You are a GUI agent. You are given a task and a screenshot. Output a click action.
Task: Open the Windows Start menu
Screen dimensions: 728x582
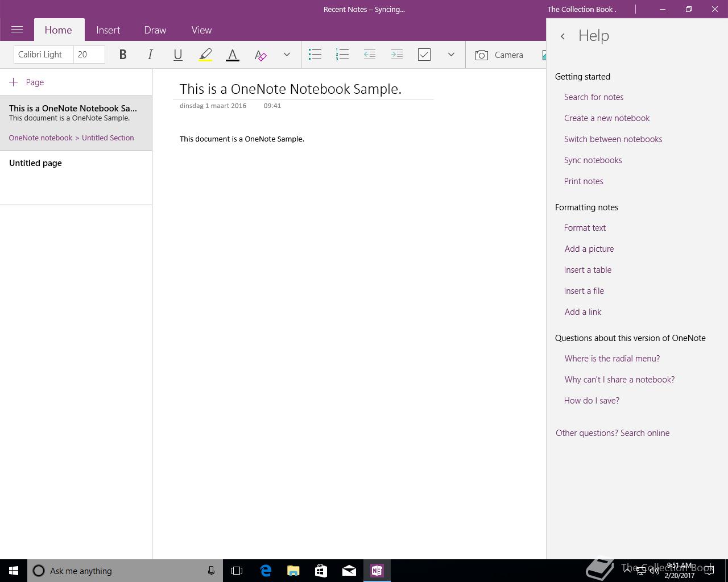click(14, 571)
